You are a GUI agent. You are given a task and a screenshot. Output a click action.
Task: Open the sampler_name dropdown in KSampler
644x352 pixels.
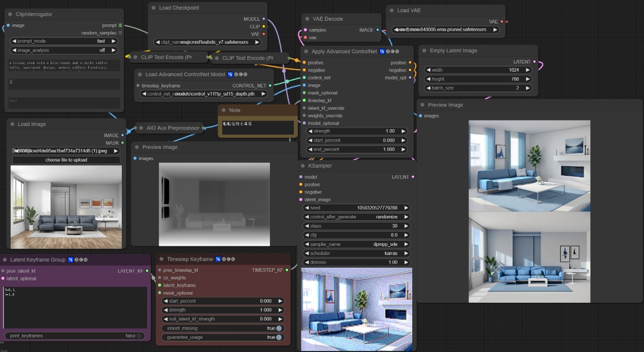(356, 244)
